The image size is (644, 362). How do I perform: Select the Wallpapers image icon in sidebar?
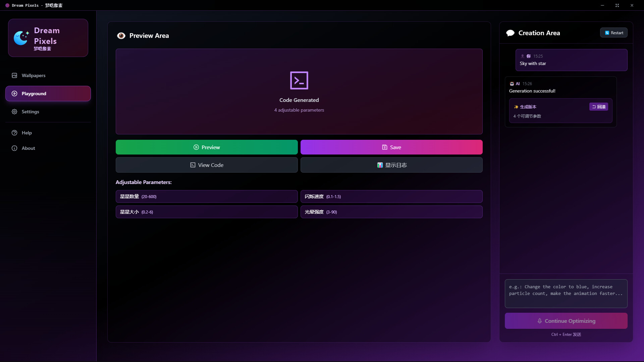[14, 75]
